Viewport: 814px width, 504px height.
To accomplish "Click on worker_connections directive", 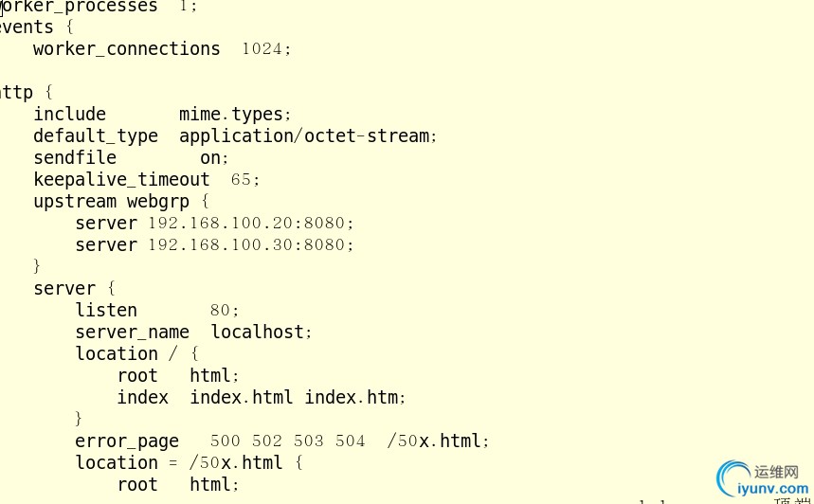I will 127,49.
